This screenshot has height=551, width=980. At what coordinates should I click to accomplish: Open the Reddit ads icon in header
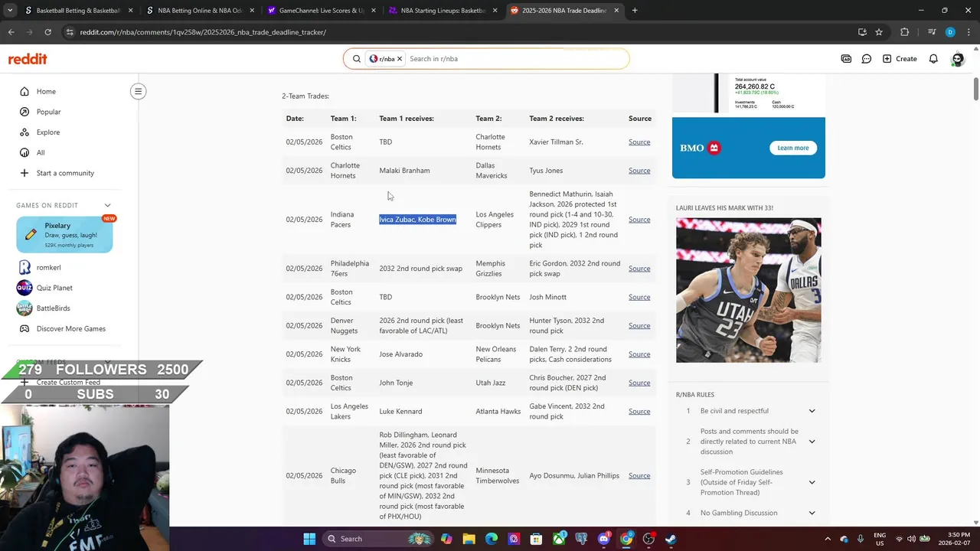[x=846, y=59]
